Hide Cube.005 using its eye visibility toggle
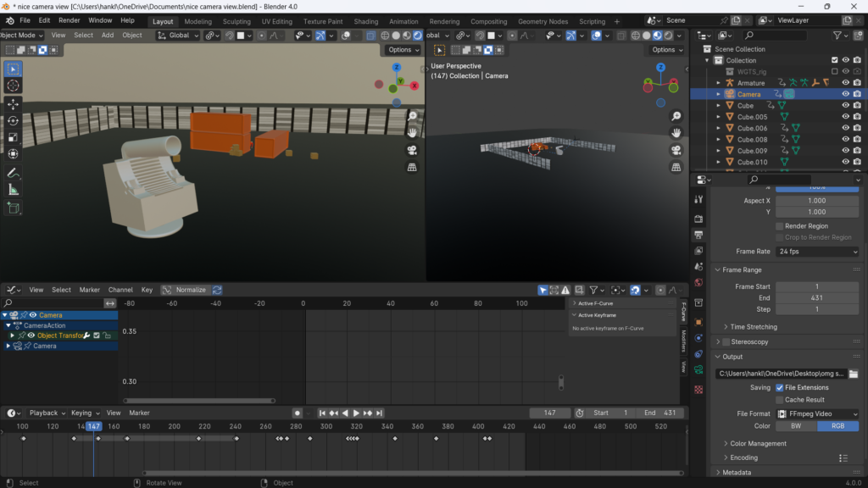 (844, 116)
